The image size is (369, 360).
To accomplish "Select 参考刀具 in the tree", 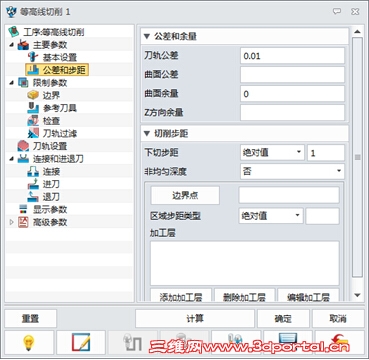I will 60,108.
